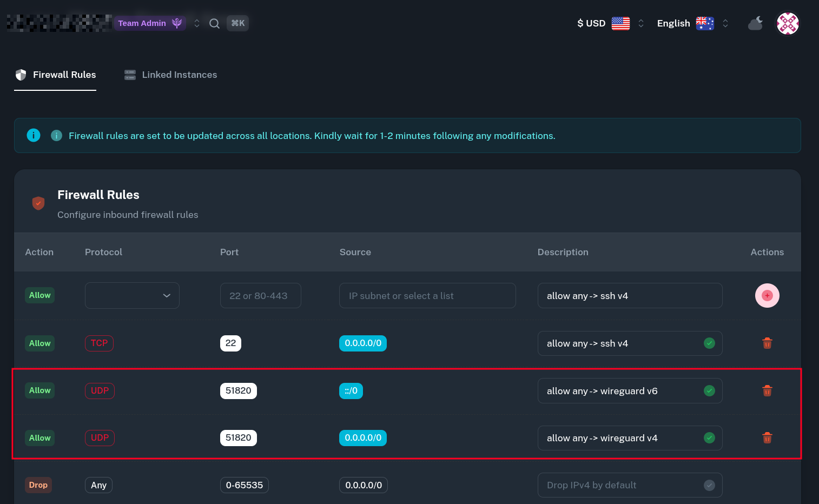Click the orange shield icon beside Firewall Rules

point(38,203)
